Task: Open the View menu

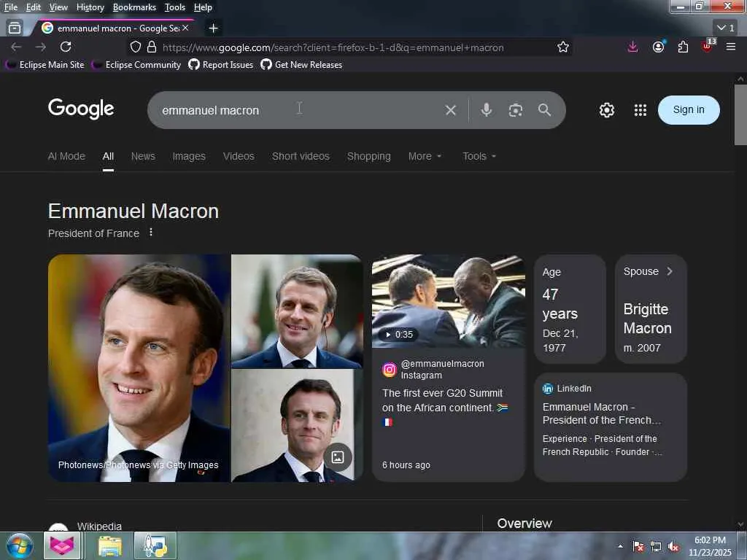Action: 58,7
